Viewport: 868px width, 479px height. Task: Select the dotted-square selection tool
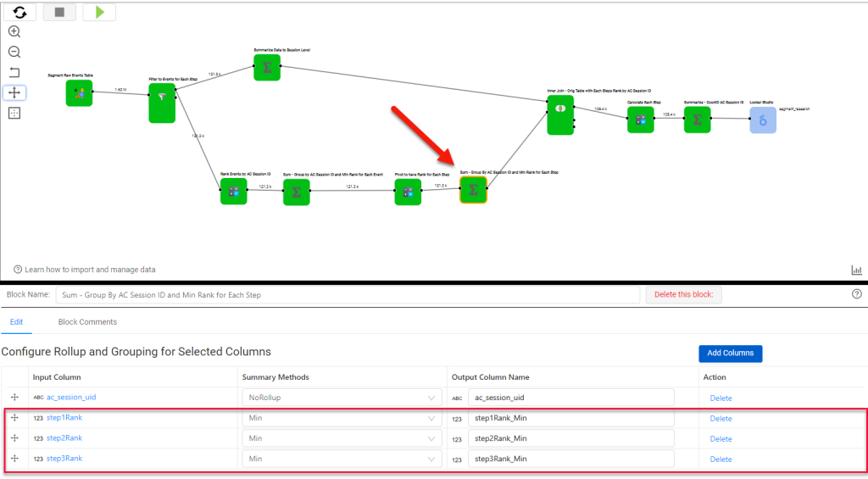coord(14,113)
